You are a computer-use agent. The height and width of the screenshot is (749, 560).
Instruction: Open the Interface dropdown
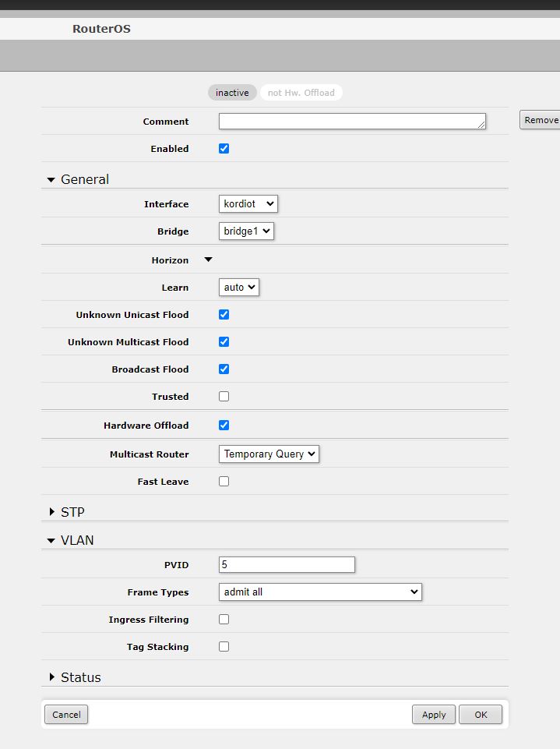pos(248,204)
